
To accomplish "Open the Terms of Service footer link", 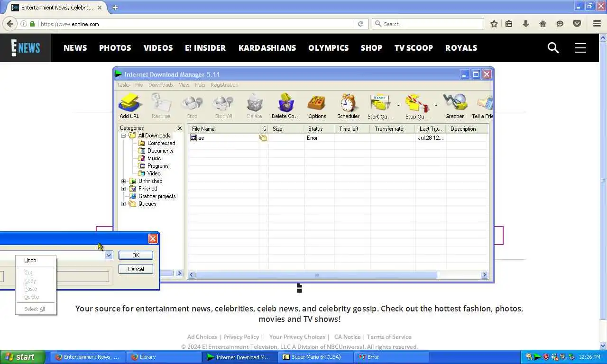I will pos(389,337).
